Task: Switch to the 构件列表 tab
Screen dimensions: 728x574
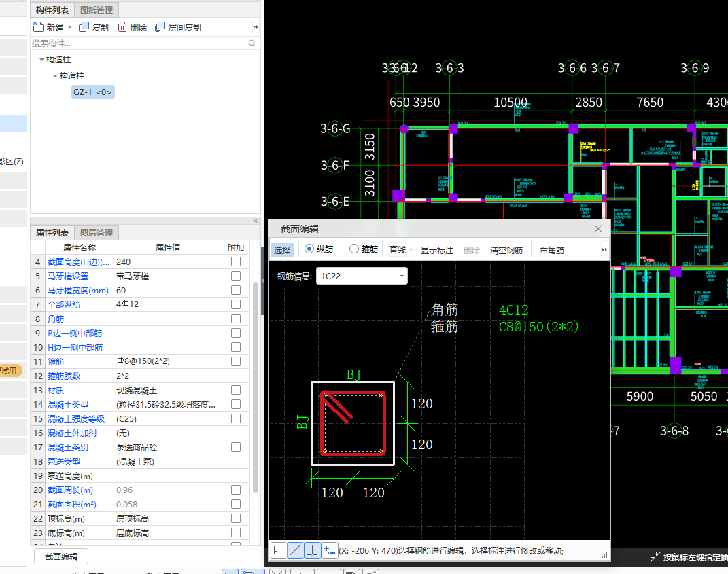Action: tap(52, 10)
